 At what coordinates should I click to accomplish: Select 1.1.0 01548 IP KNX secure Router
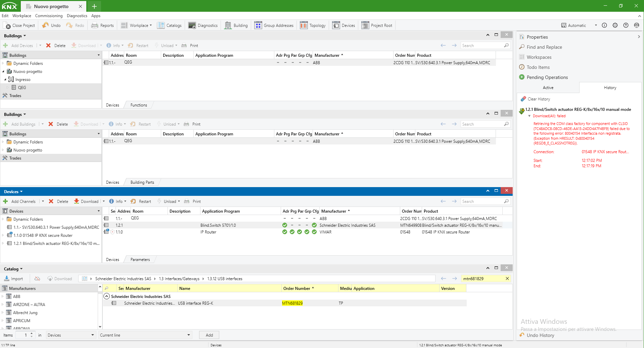[x=43, y=235]
